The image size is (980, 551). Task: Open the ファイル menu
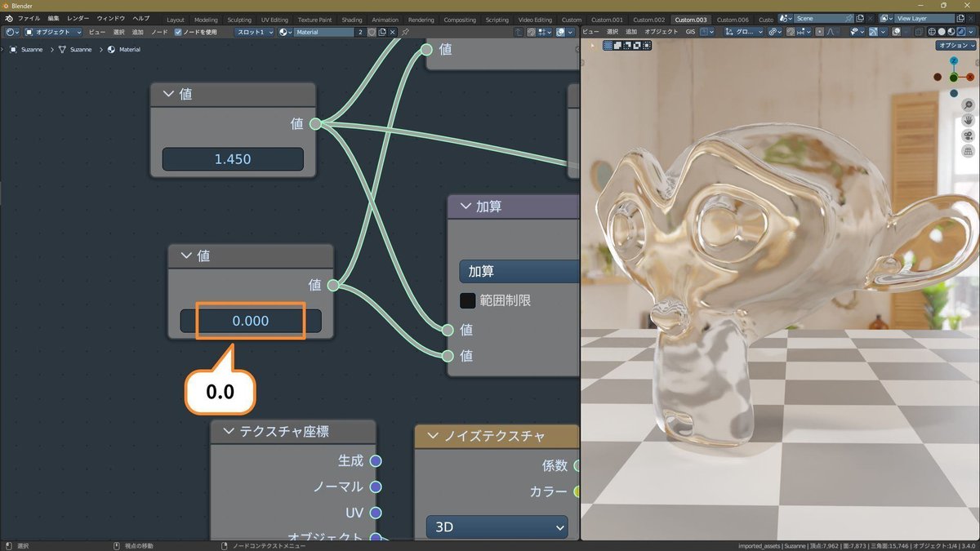pyautogui.click(x=29, y=19)
